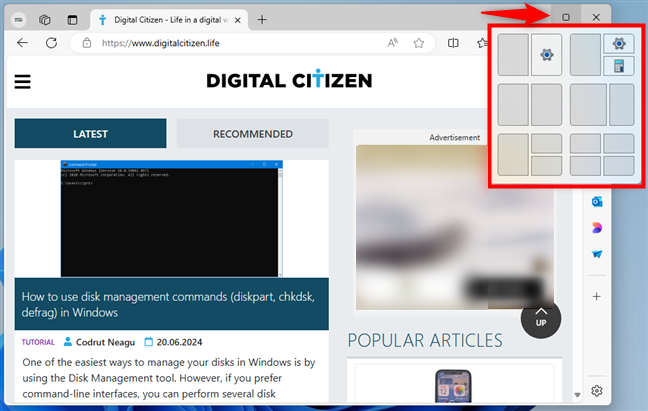Screen dimensions: 648x411
Task: Open Copilot Designer sidebar icon
Action: coord(597,228)
